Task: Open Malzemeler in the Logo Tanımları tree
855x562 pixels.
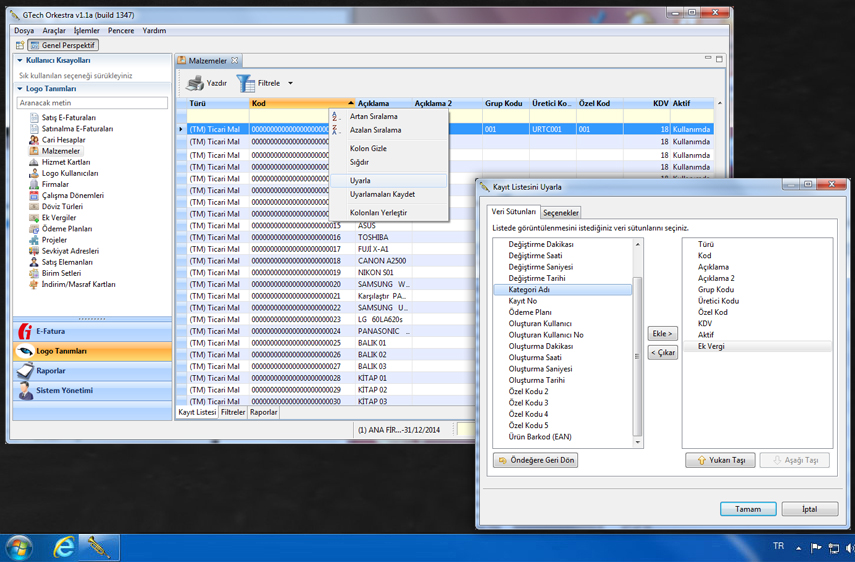Action: [x=60, y=151]
